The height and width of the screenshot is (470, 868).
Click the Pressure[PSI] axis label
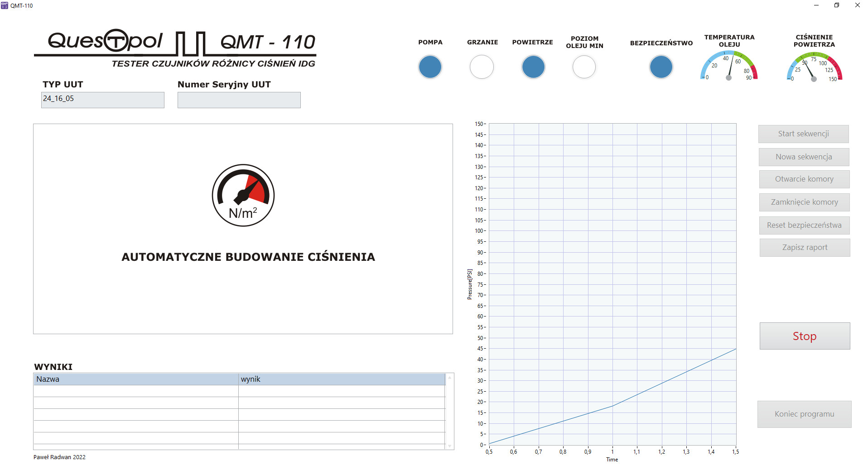[x=470, y=284]
